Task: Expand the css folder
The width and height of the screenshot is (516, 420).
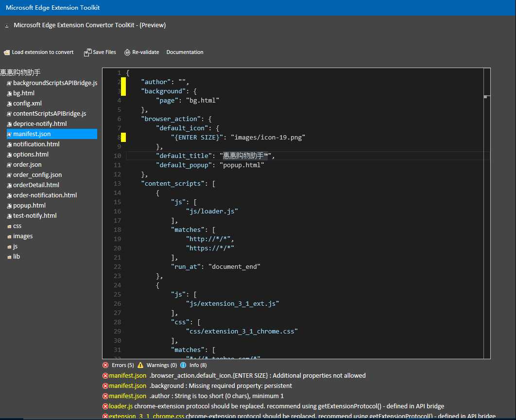Action: tap(17, 226)
